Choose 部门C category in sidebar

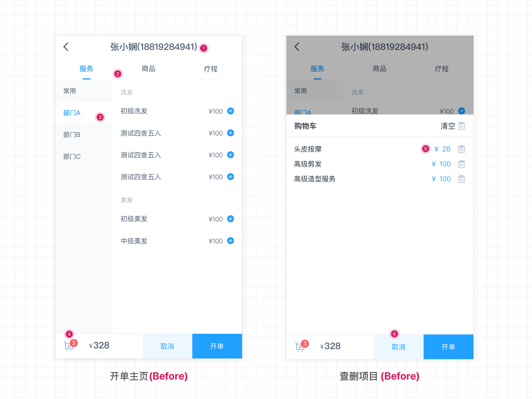(84, 156)
